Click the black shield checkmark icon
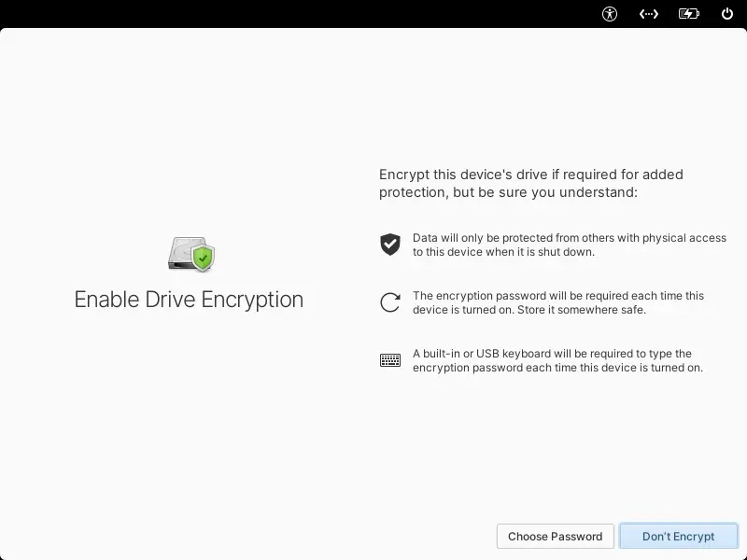The width and height of the screenshot is (747, 560). tap(390, 245)
